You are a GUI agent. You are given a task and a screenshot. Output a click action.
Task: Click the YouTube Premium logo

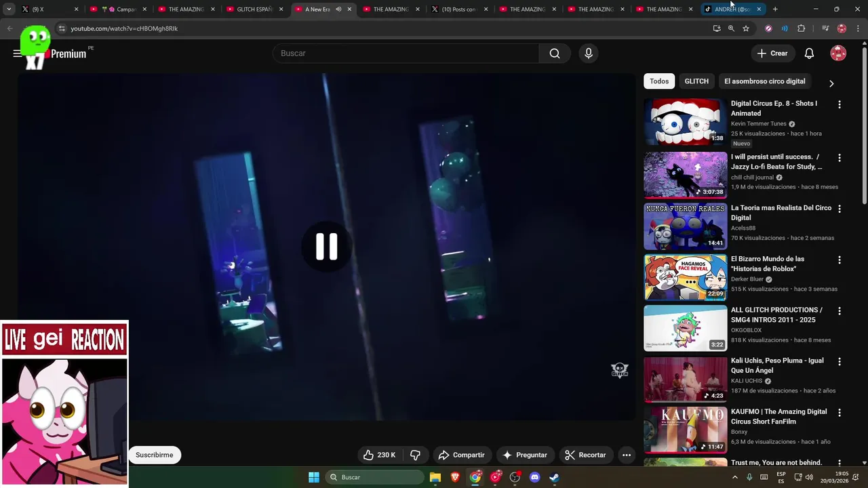68,54
